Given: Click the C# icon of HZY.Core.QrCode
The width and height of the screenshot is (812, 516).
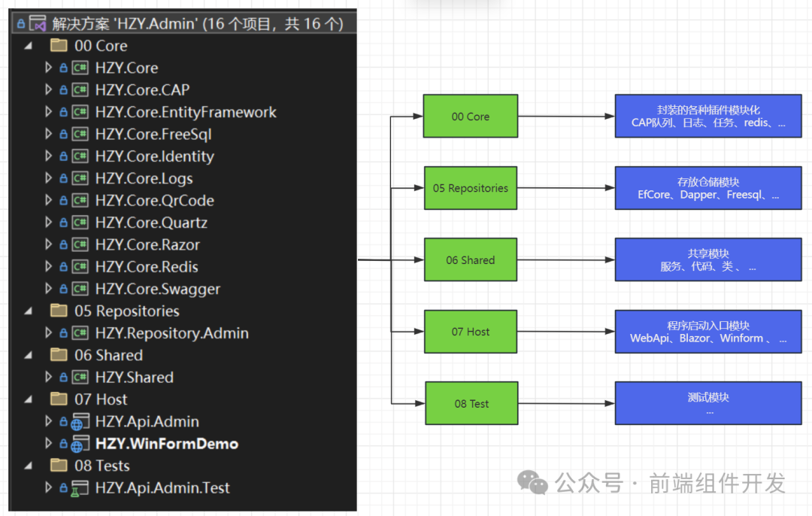Looking at the screenshot, I should click(80, 201).
